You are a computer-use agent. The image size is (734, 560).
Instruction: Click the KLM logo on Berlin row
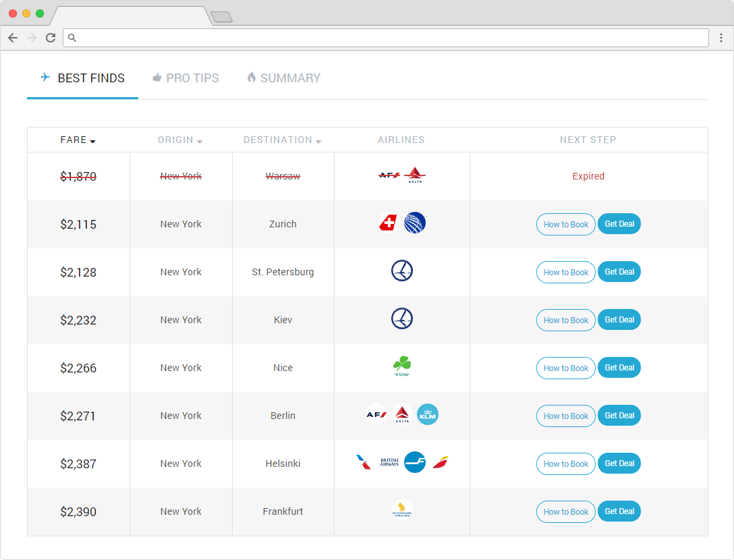point(428,415)
